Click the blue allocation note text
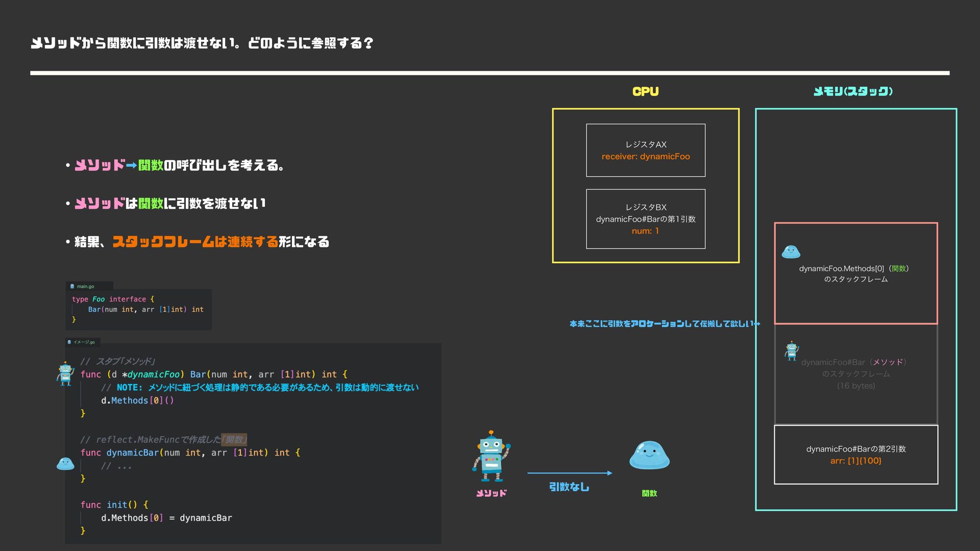This screenshot has width=980, height=551. tap(663, 323)
